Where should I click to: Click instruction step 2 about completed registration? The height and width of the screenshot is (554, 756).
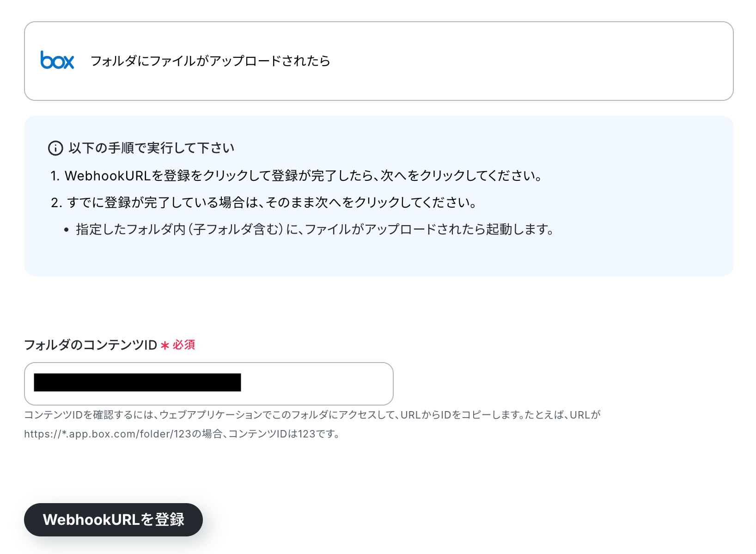click(x=264, y=203)
